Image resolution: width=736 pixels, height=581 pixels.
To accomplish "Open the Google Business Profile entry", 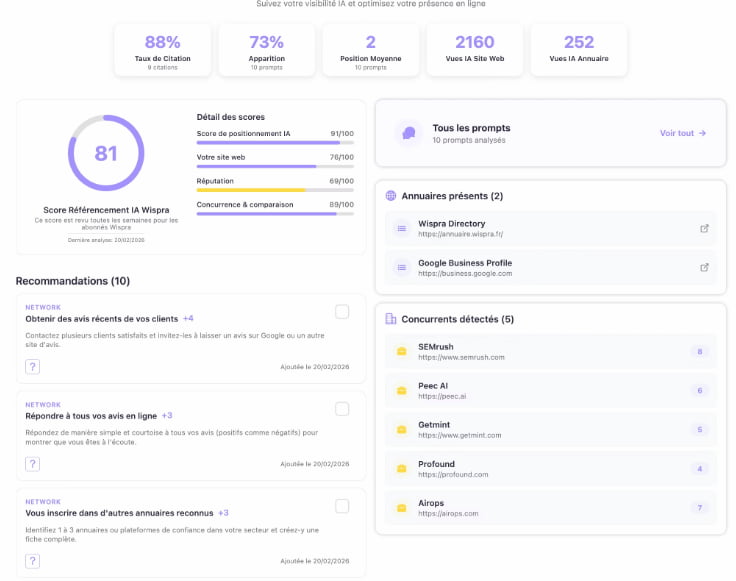I will 551,268.
